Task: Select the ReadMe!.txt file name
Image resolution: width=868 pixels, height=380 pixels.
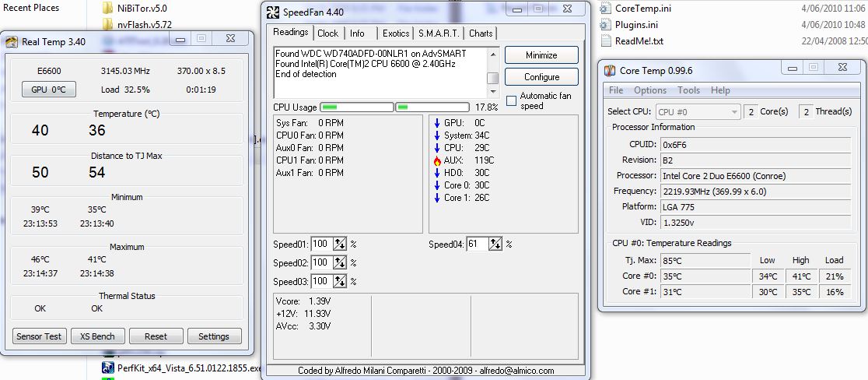Action: [x=639, y=41]
